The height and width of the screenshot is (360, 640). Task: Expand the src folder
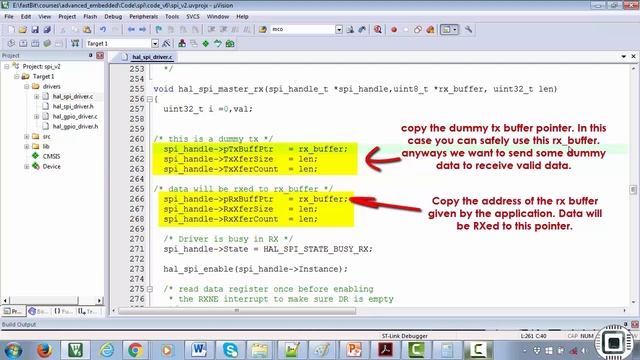[26, 136]
